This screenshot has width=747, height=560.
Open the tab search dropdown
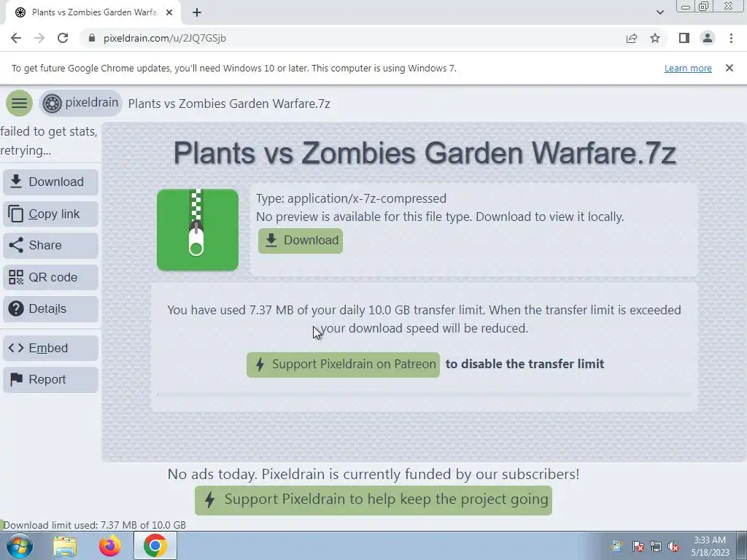[659, 12]
